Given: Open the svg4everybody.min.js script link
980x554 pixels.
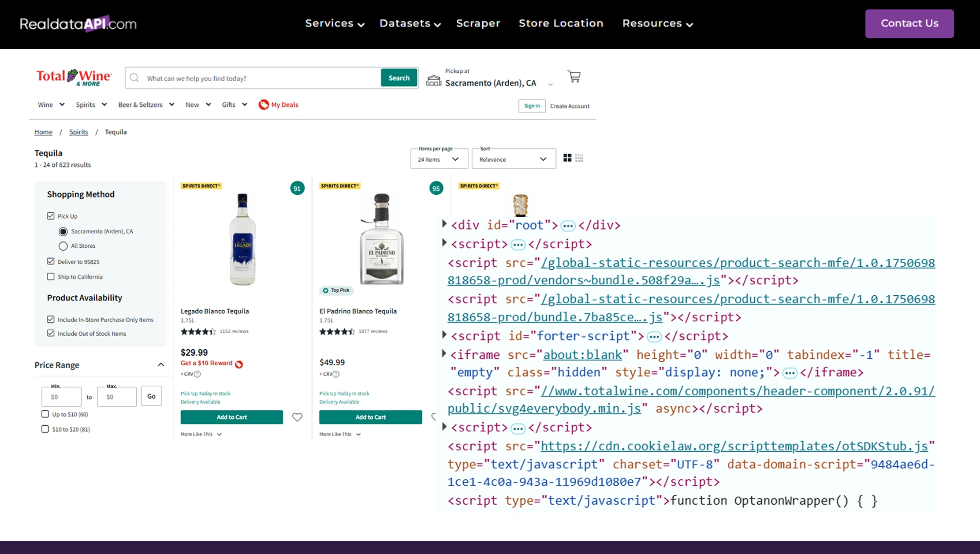Looking at the screenshot, I should click(691, 400).
